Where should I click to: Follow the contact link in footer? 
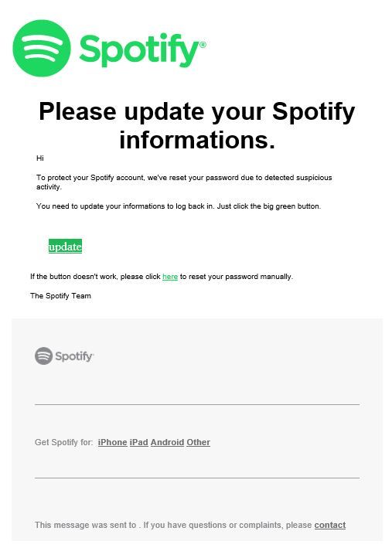point(329,525)
